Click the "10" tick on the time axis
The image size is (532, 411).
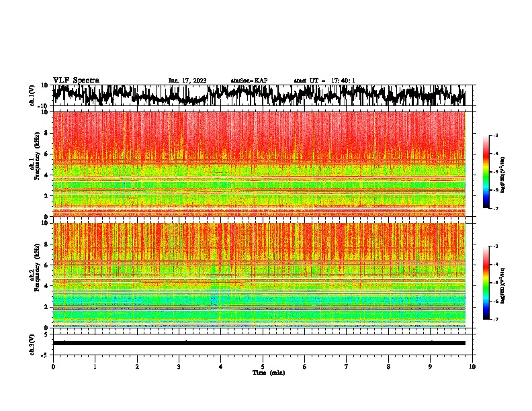click(x=472, y=367)
